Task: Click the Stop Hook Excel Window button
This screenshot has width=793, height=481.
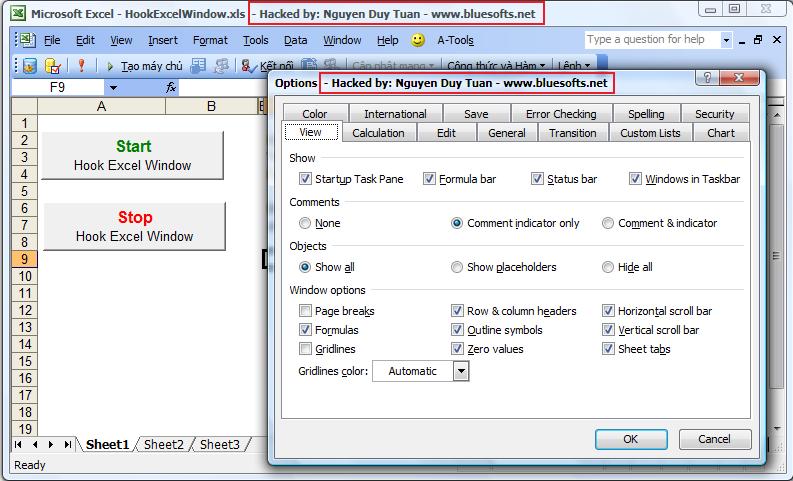Action: point(134,226)
